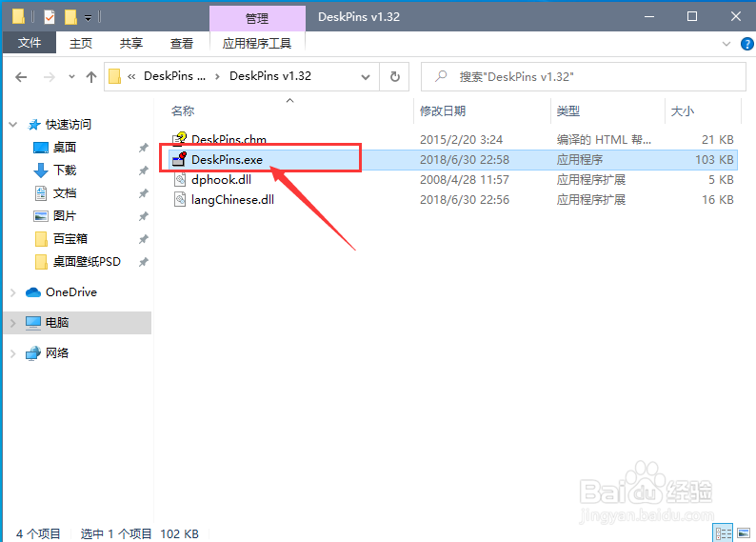Click the folder icon in title bar
Image resolution: width=756 pixels, height=542 pixels.
(18, 17)
